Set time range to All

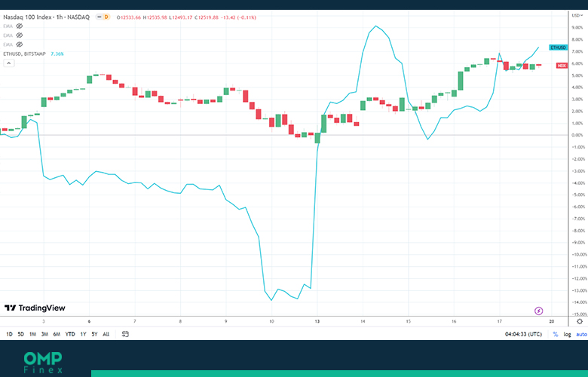[x=106, y=334]
